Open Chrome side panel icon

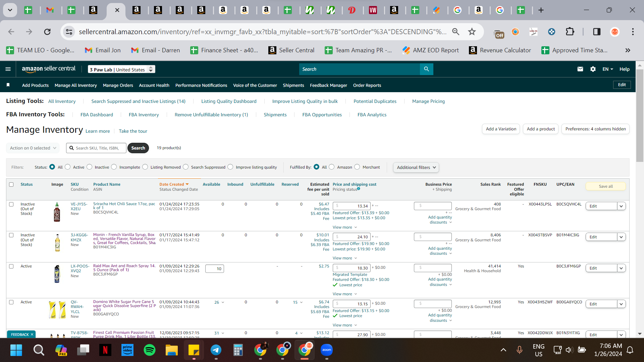(x=597, y=32)
